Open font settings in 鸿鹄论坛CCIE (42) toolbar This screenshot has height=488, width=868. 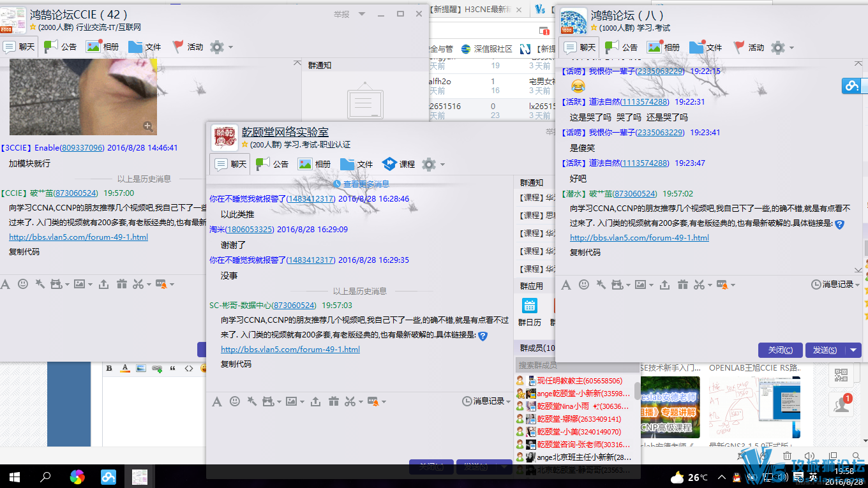pos(5,284)
